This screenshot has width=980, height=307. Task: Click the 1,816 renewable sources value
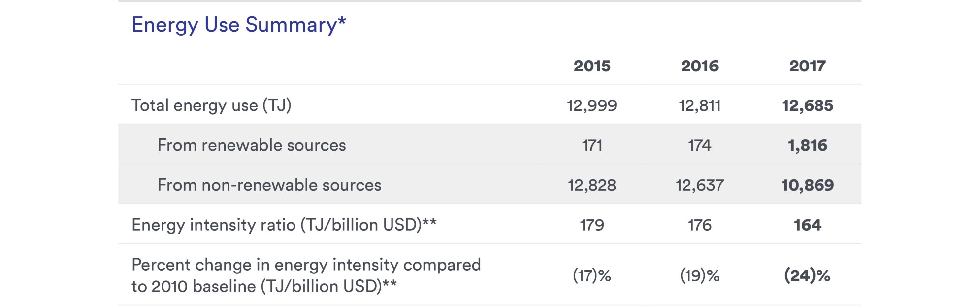point(808,145)
